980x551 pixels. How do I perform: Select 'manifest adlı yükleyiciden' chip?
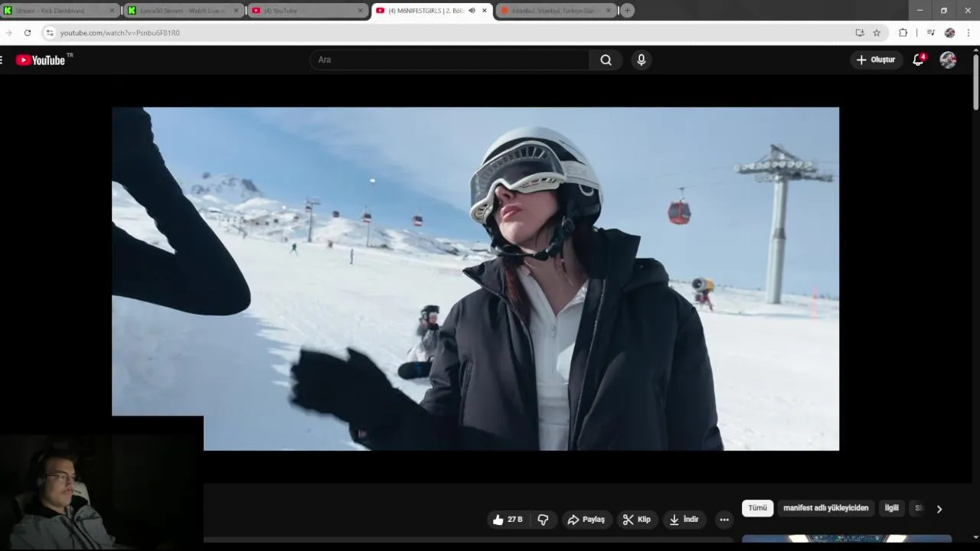[826, 508]
